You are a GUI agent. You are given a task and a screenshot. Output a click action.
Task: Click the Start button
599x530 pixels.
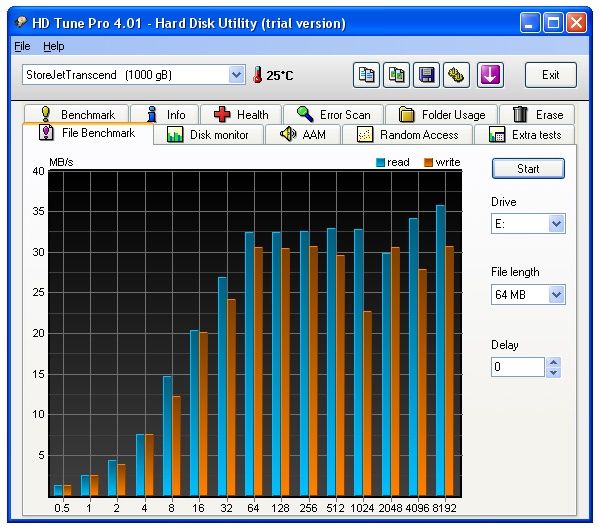click(x=528, y=169)
